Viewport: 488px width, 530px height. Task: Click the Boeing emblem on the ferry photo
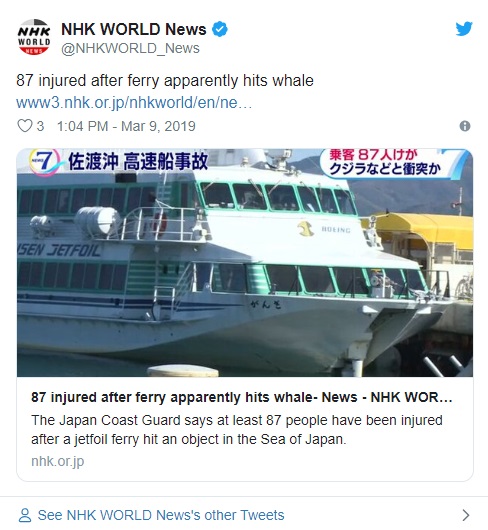(306, 228)
